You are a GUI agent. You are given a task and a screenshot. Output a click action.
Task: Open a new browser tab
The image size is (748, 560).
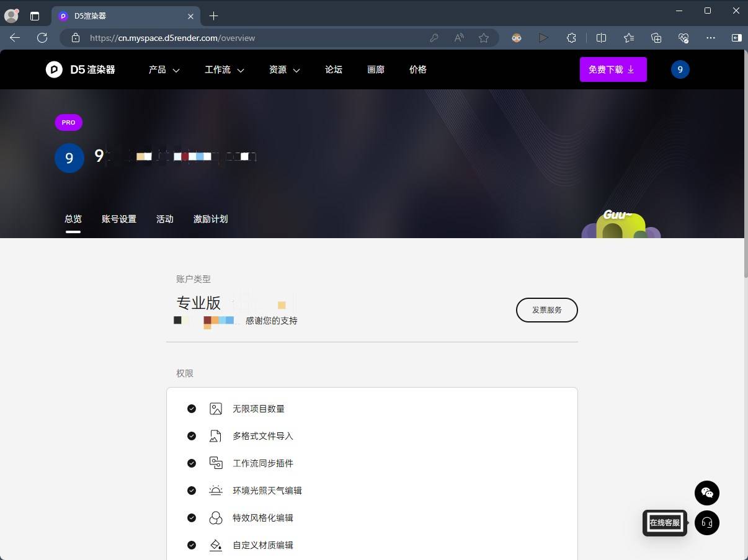coord(213,16)
